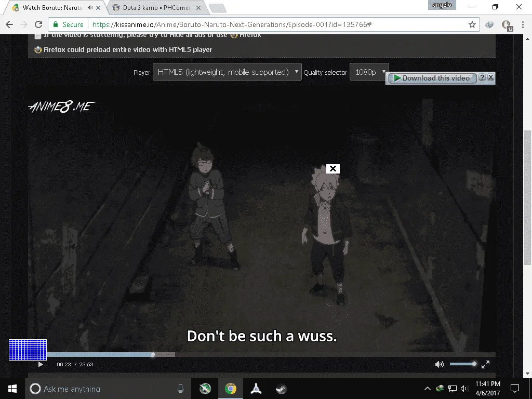Open the white triangular app on the taskbar

[x=256, y=389]
